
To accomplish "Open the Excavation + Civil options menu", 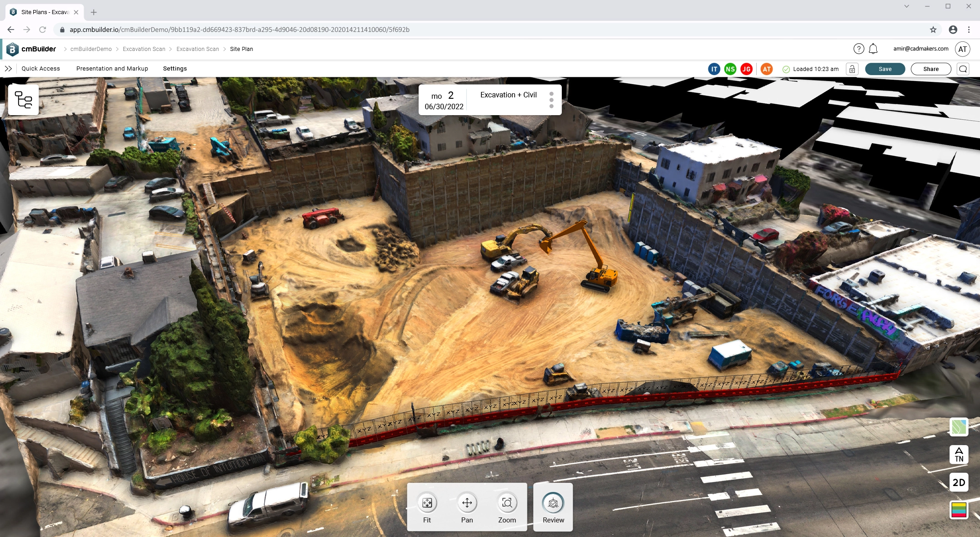I will point(551,99).
